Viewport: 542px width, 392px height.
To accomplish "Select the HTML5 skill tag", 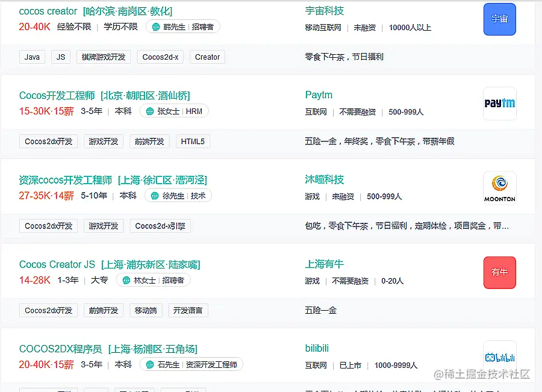I will pos(193,142).
